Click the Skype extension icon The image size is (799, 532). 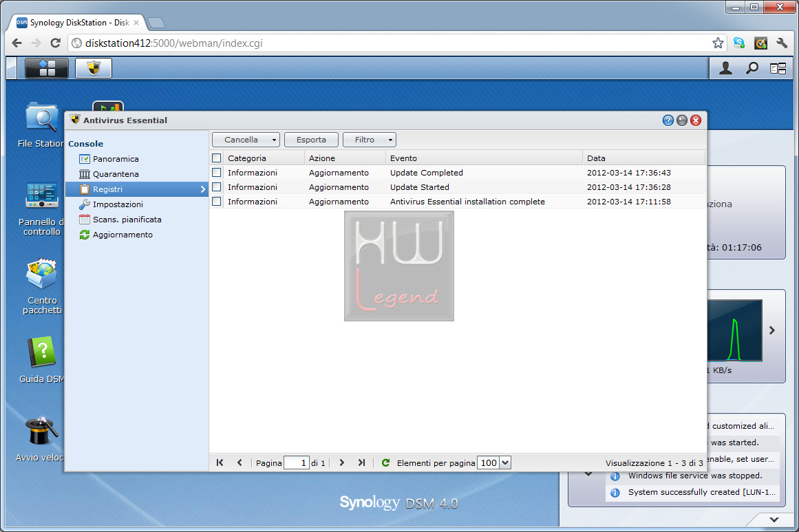click(x=739, y=43)
